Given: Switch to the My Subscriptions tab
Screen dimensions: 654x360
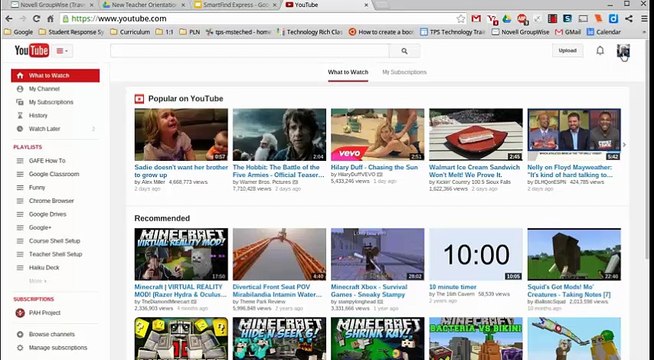Looking at the screenshot, I should coord(404,72).
